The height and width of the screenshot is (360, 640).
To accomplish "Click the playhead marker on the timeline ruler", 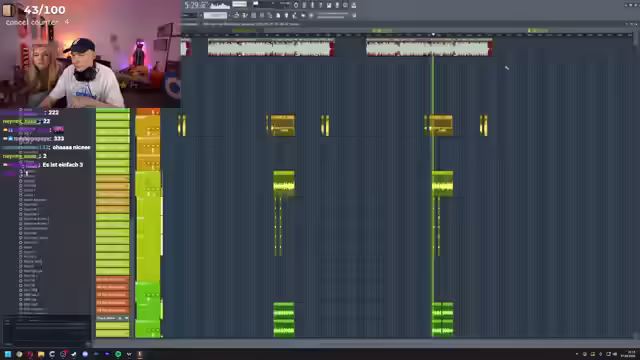I will coord(433,35).
